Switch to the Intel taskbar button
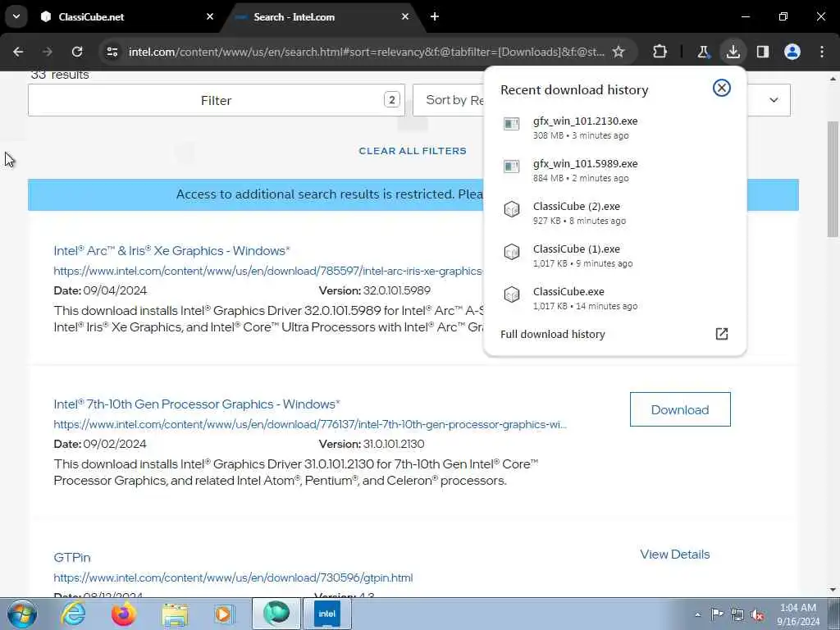 point(326,614)
